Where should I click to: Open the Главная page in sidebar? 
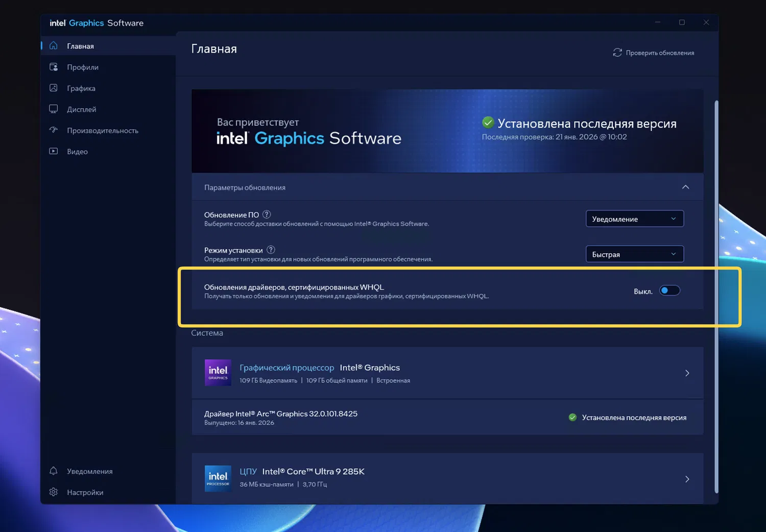[108, 46]
